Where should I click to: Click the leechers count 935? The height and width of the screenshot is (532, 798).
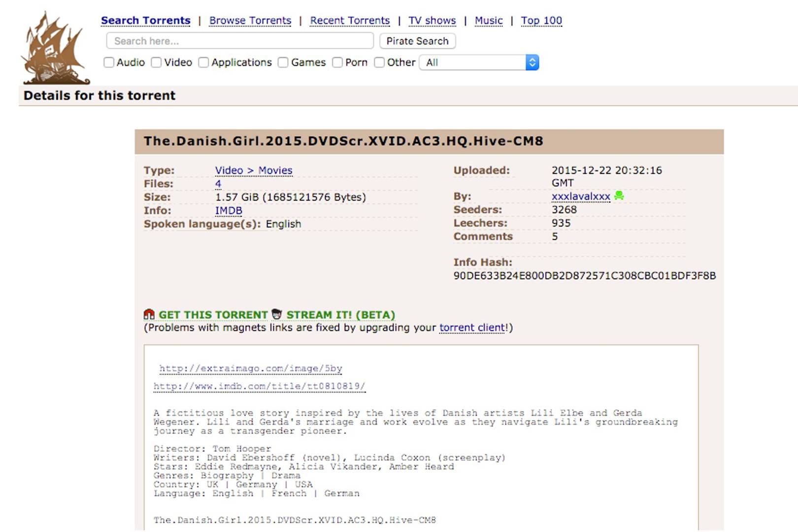[561, 223]
